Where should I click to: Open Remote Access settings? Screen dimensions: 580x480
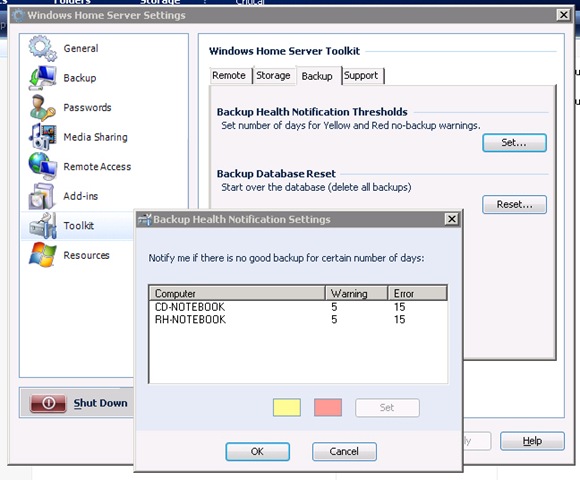click(x=97, y=167)
